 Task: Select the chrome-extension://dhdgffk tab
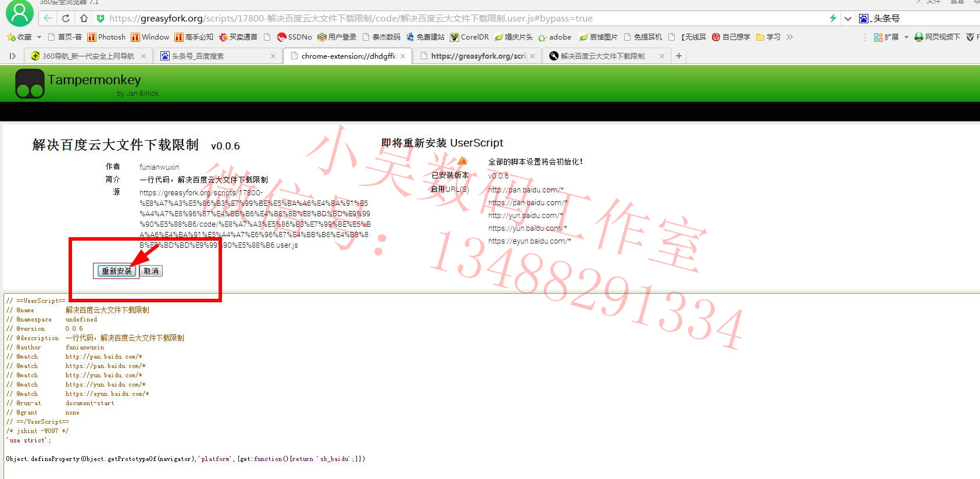click(348, 56)
